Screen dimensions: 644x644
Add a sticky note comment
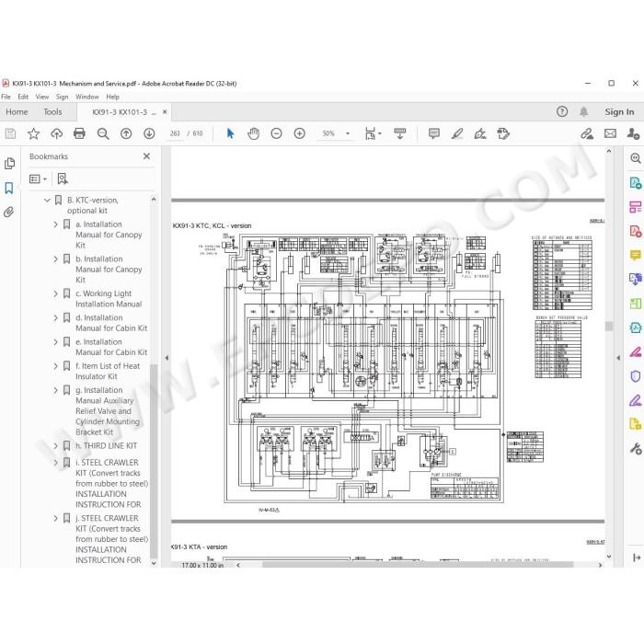tap(433, 133)
